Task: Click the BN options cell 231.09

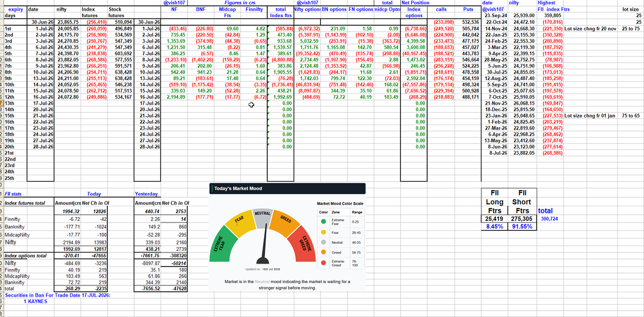Action: tap(337, 28)
